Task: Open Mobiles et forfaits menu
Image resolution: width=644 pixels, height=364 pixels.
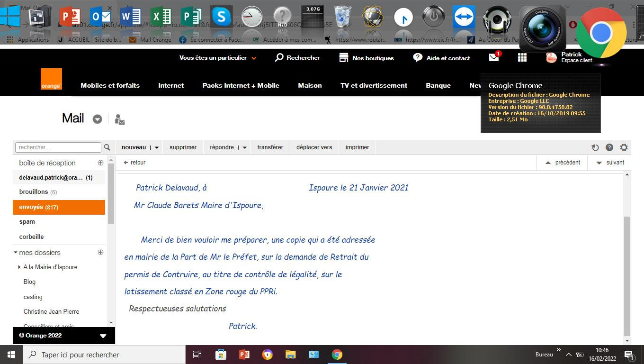Action: 110,85
